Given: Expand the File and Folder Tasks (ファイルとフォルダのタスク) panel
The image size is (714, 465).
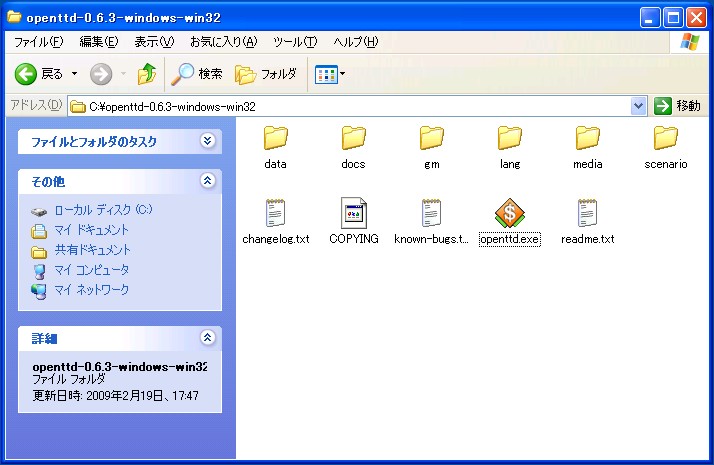Looking at the screenshot, I should 208,140.
